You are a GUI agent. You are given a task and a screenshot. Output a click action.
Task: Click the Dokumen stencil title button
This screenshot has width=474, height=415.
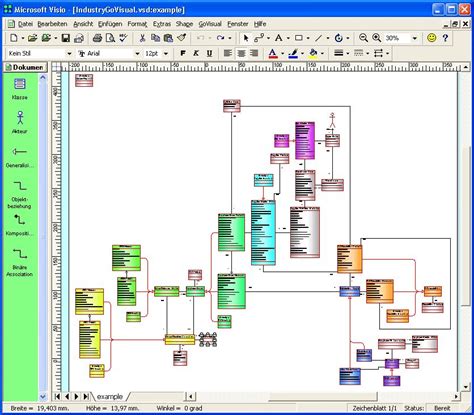point(25,67)
